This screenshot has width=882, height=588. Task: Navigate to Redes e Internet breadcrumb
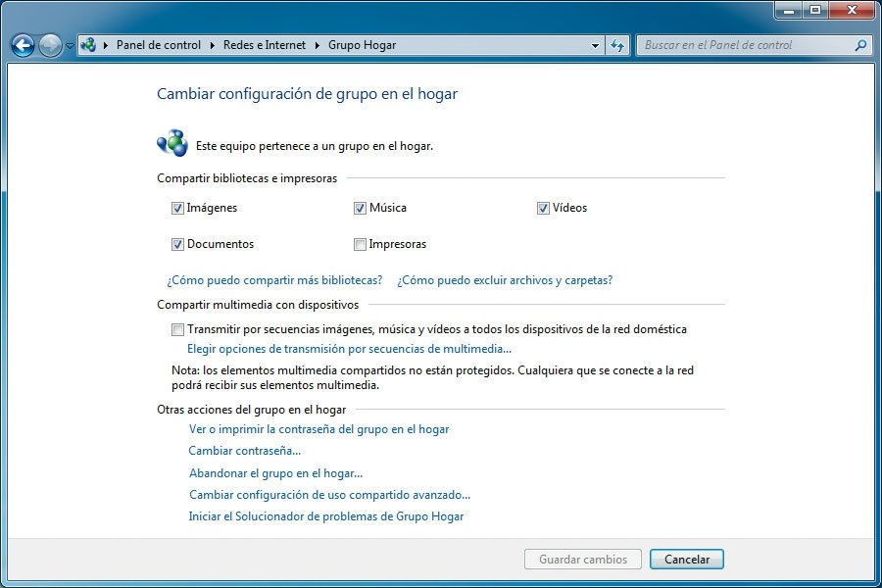[x=265, y=45]
